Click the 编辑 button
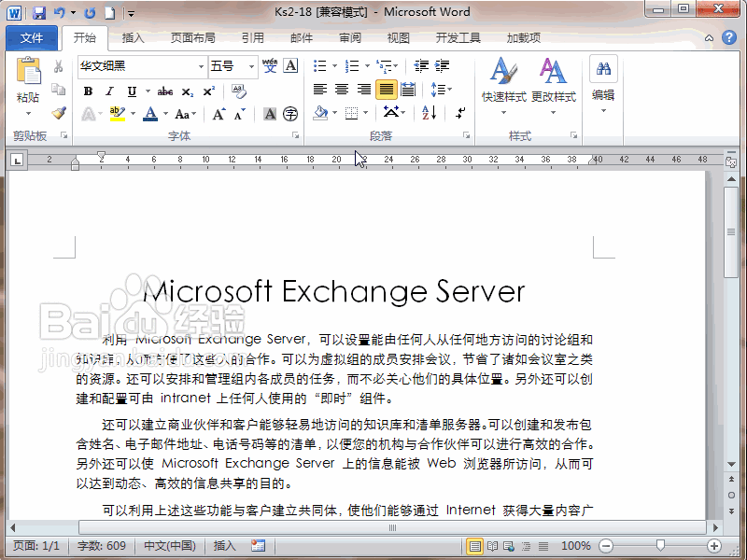 coord(603,86)
